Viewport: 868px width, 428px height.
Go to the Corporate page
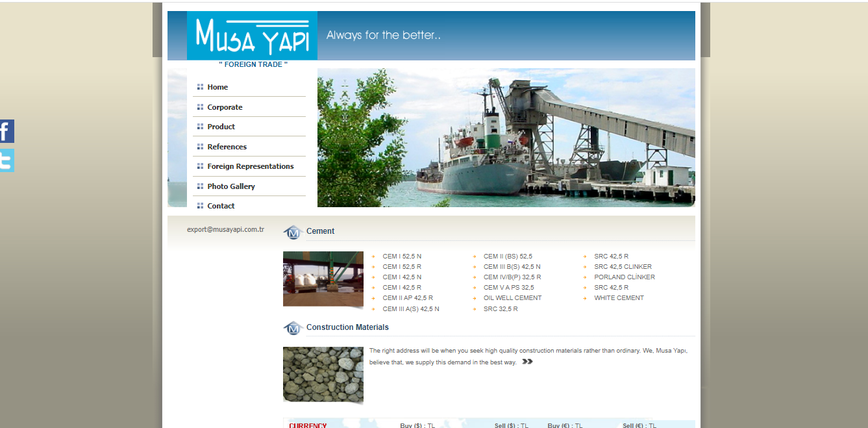click(x=225, y=107)
